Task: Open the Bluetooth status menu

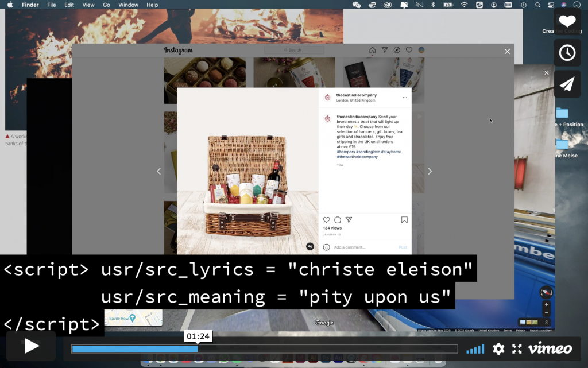Action: point(433,5)
